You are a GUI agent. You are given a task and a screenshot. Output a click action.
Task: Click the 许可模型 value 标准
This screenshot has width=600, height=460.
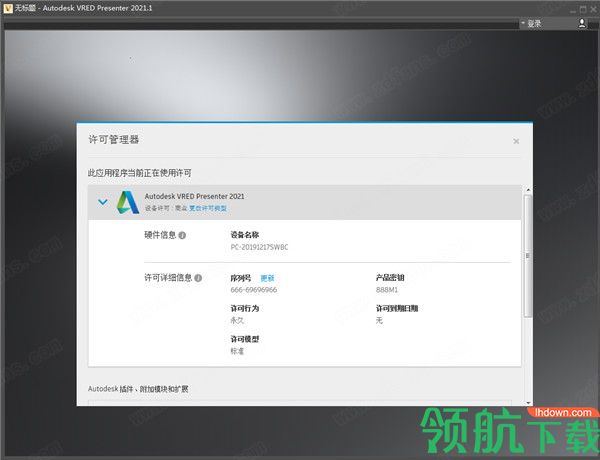coord(237,351)
